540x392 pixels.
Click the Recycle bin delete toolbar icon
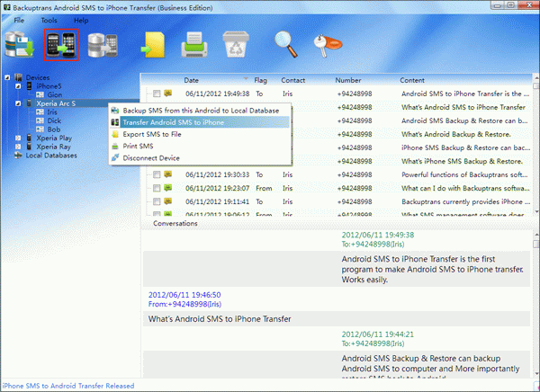tap(236, 44)
